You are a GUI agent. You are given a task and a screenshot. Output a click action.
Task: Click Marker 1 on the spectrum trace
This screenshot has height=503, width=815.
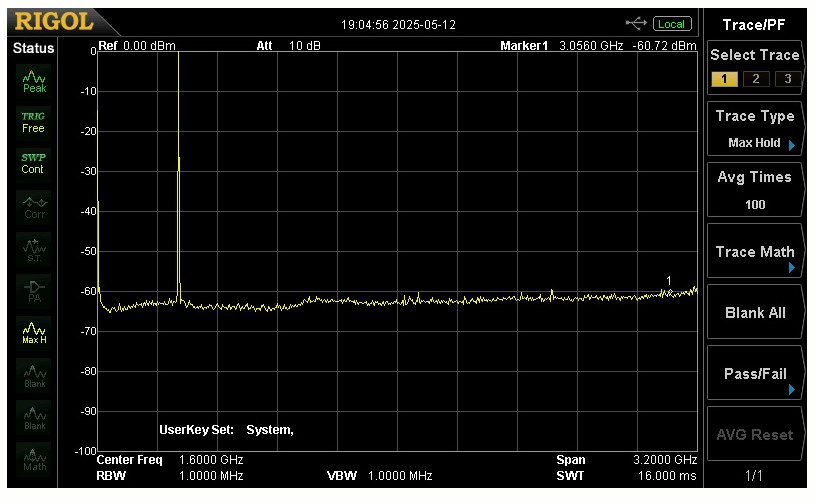point(670,291)
